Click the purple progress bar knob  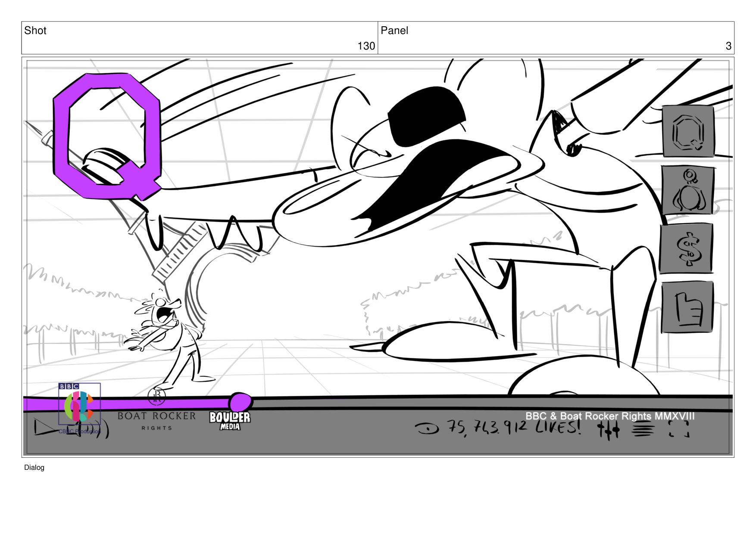coord(240,402)
